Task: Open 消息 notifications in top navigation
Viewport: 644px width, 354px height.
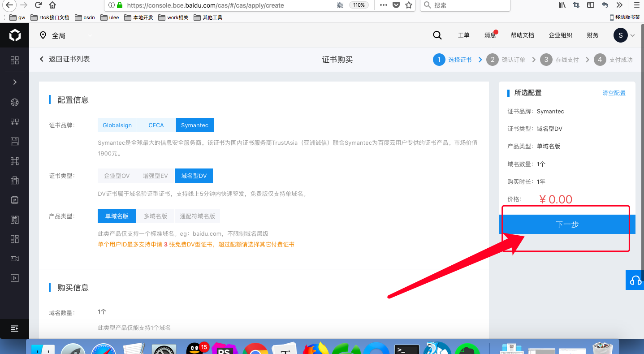Action: (490, 35)
